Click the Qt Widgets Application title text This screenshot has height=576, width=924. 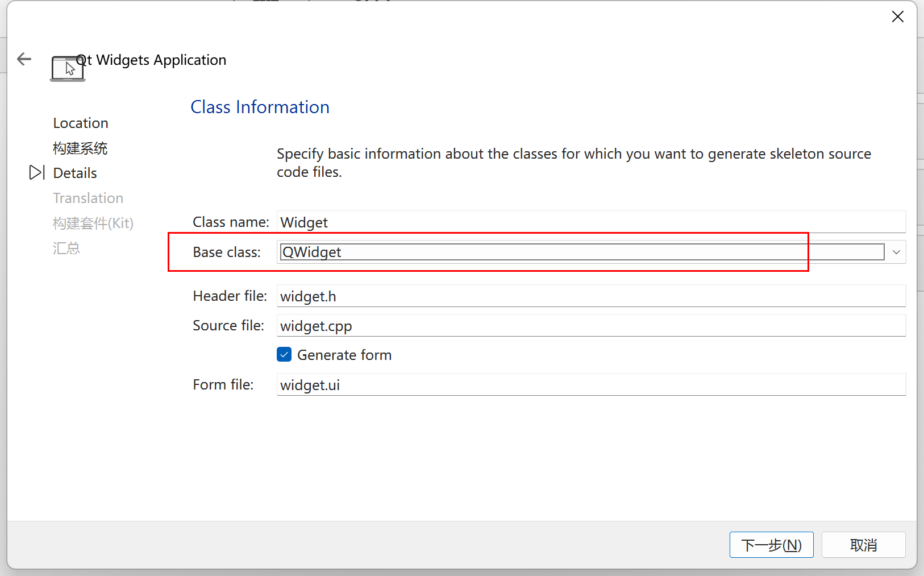(x=151, y=60)
